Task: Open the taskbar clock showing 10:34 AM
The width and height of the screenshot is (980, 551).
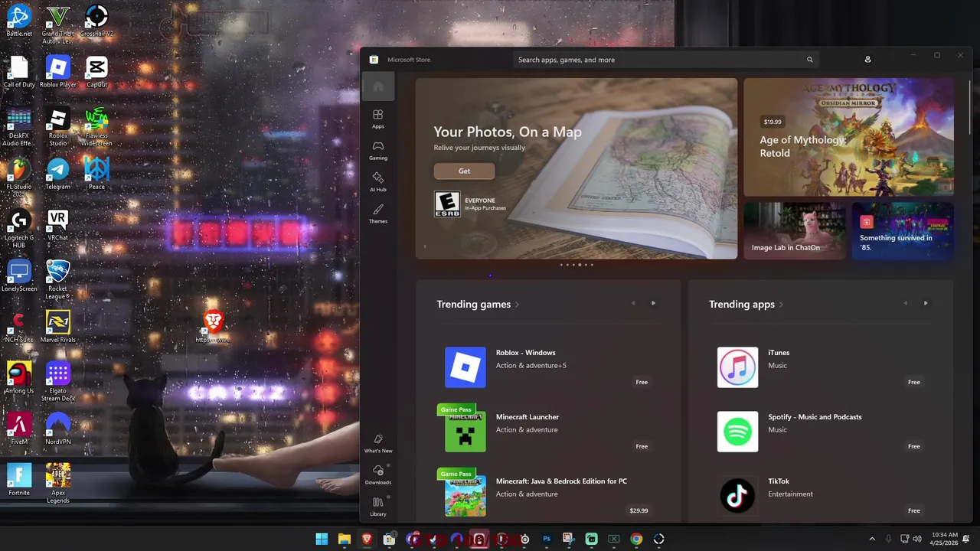Action: 945,539
